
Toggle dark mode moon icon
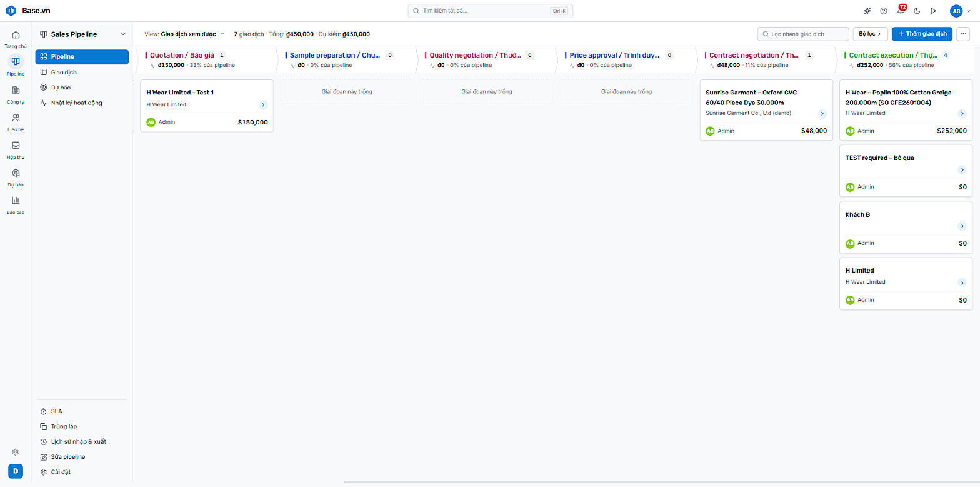917,11
